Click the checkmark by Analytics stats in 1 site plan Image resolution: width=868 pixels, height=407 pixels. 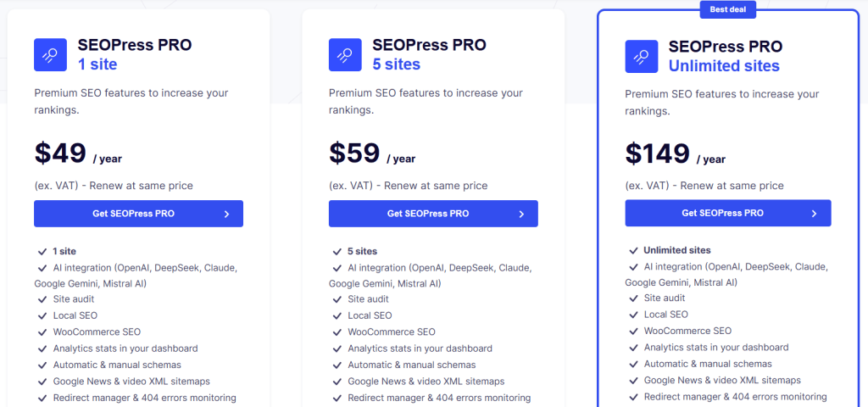pyautogui.click(x=42, y=348)
